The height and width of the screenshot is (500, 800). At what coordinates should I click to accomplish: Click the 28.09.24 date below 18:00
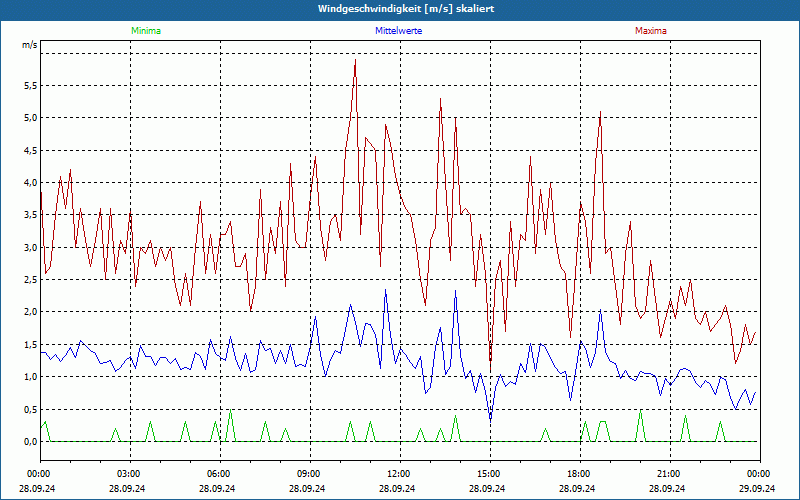point(577,488)
